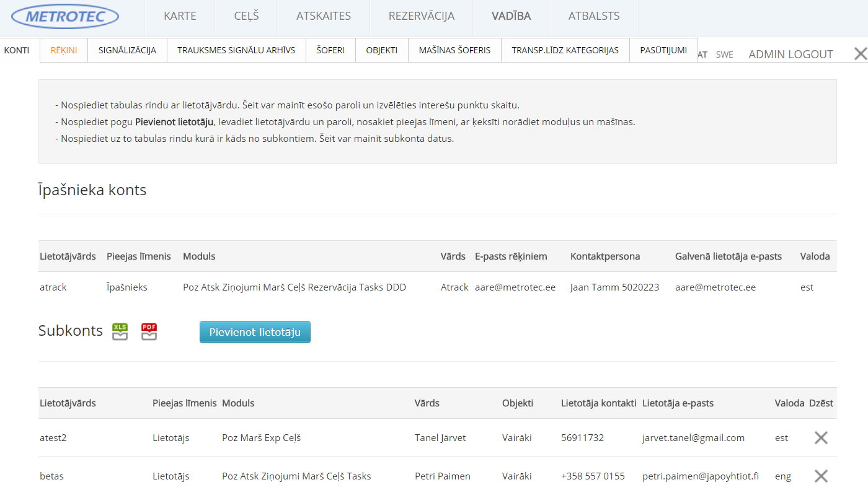Delete the atest2 user row
Viewport: 868px width, 490px height.
pos(821,437)
